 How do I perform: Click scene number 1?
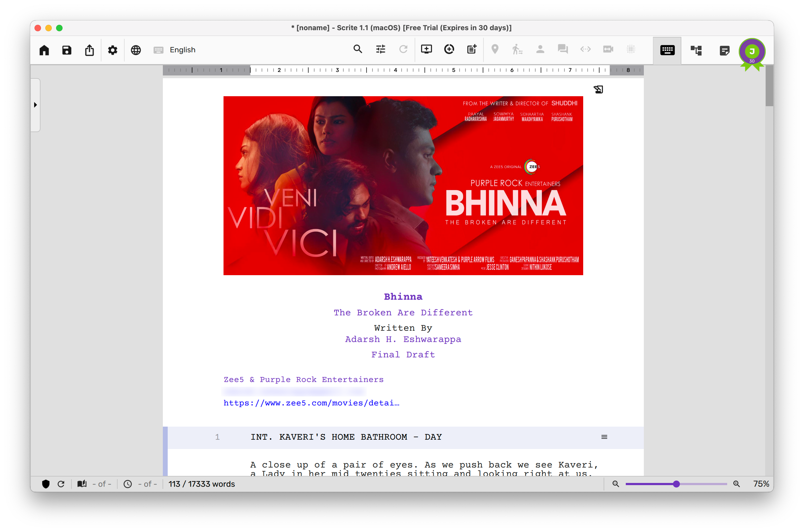coord(217,437)
